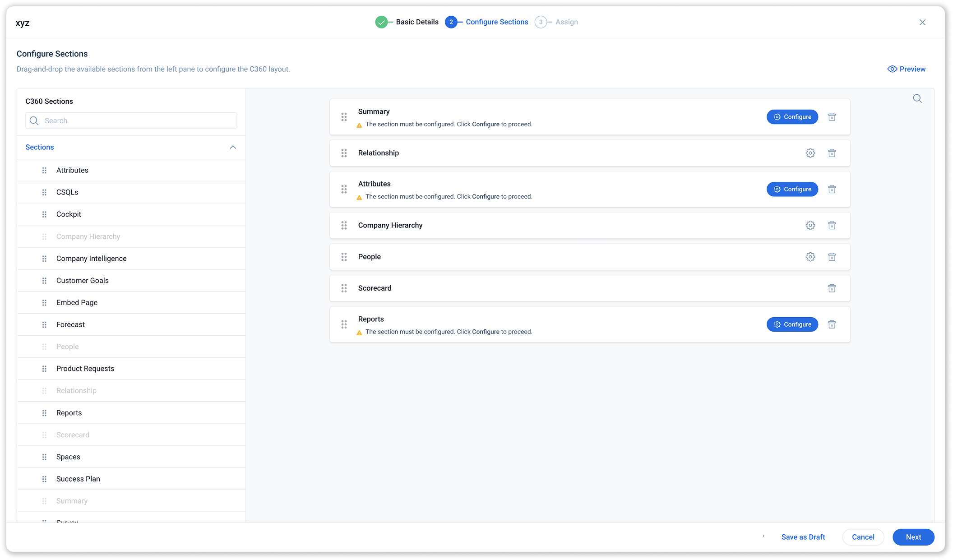Click drag handle beside CSQLs in left pane
This screenshot has width=953, height=560.
click(x=44, y=192)
